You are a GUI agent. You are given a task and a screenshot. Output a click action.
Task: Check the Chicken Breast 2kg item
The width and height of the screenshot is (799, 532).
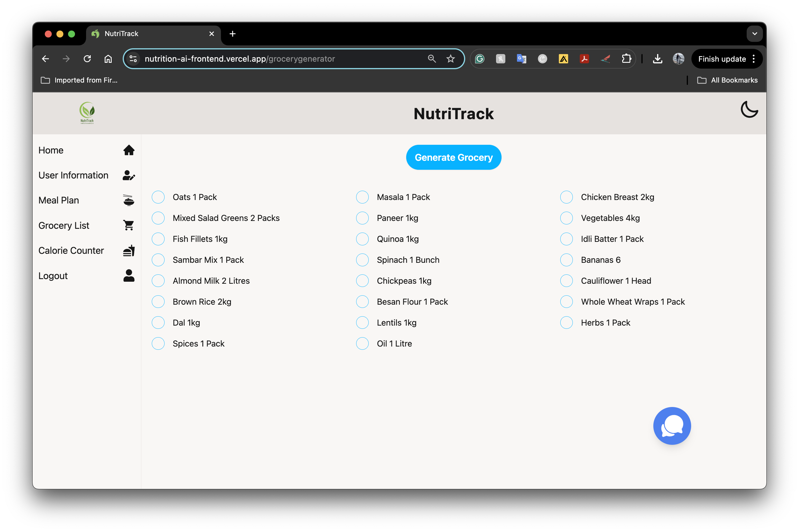pos(566,197)
